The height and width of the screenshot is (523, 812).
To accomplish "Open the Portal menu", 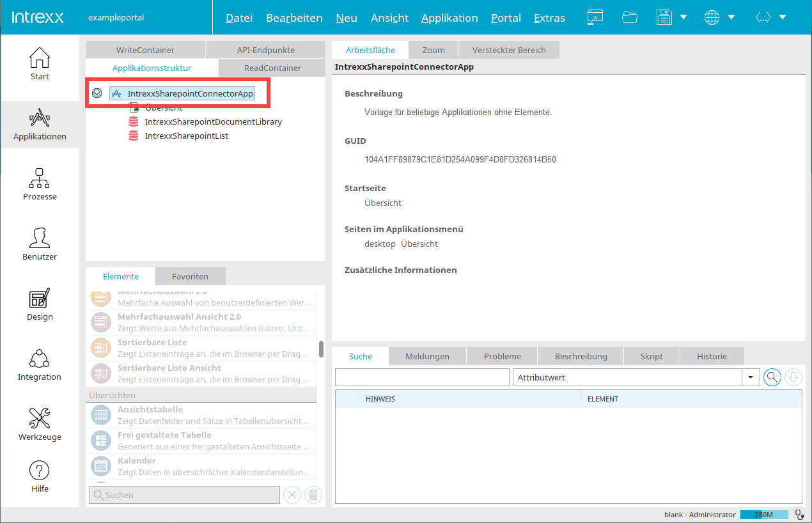I will coord(506,18).
